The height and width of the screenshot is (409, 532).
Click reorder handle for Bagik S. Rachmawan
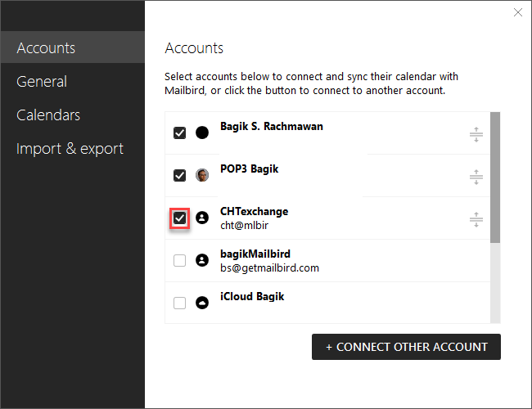click(476, 135)
